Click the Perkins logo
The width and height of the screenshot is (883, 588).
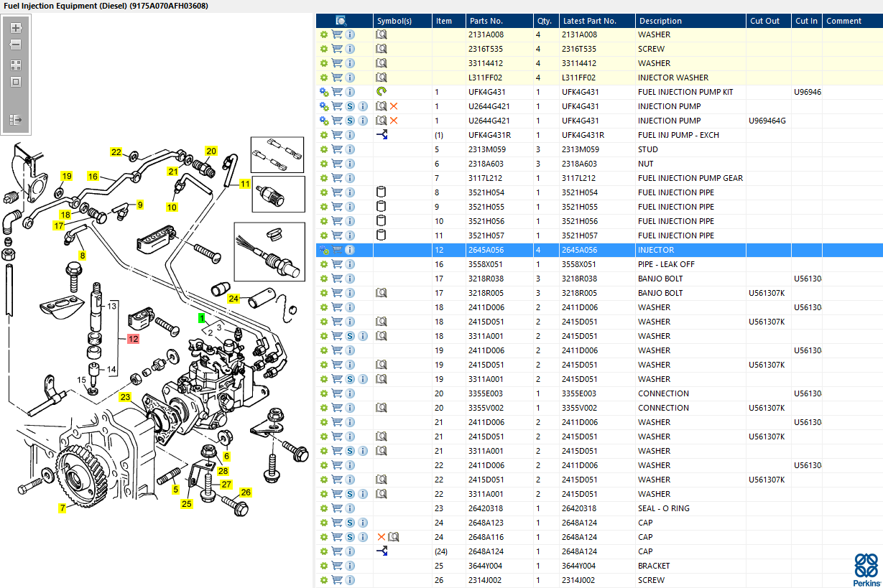click(x=866, y=570)
